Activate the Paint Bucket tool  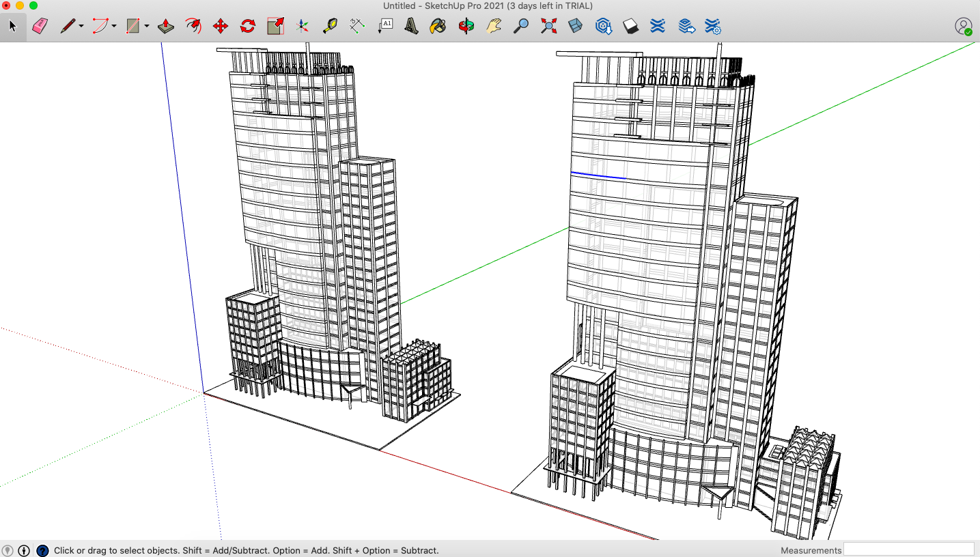[437, 27]
